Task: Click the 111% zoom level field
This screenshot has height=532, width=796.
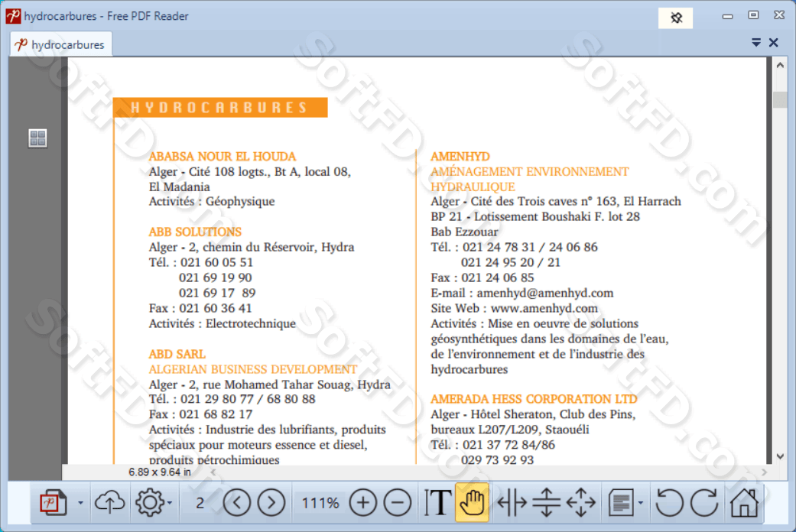Action: (320, 503)
